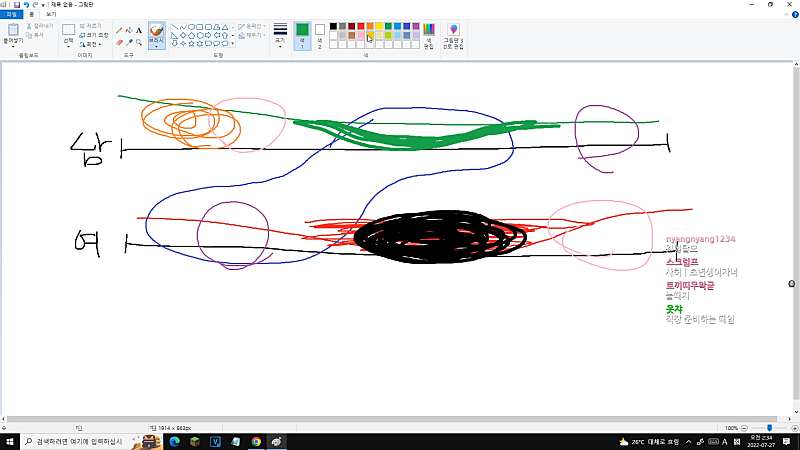The image size is (800, 450).
Task: Select the Oval shape
Action: (x=191, y=27)
